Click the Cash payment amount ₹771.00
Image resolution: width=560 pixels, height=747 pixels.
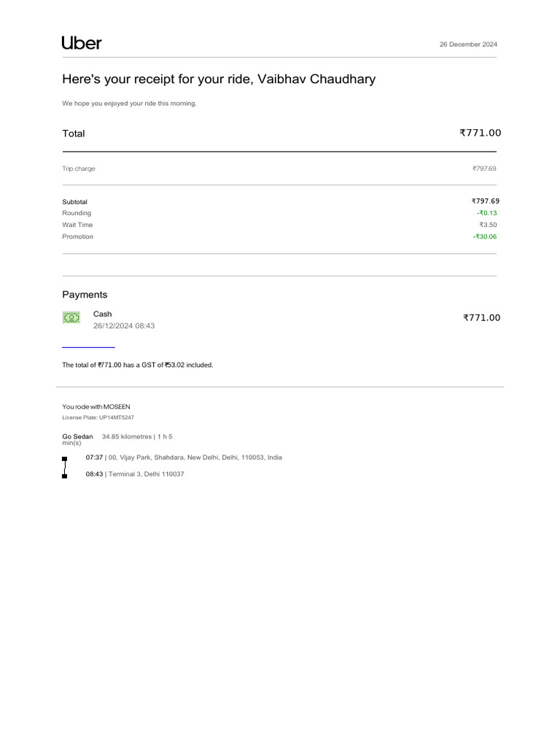point(481,318)
